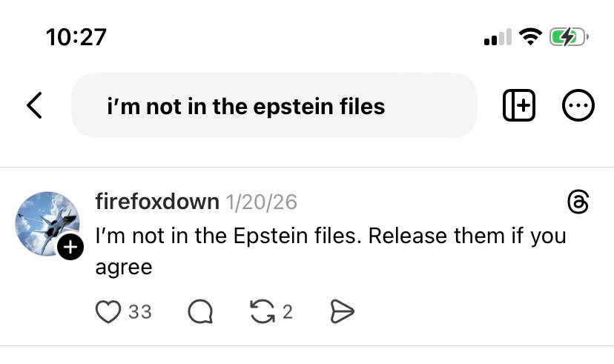View the 2 reposts count
The image size is (614, 364).
click(x=288, y=312)
